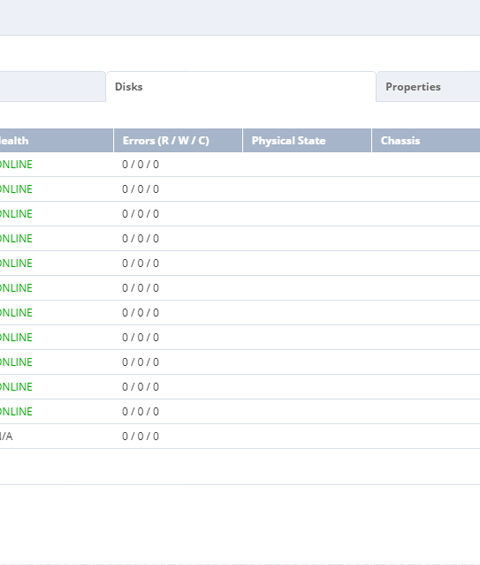The height and width of the screenshot is (565, 480).
Task: Select the eighth ONLINE status row
Action: [240, 338]
